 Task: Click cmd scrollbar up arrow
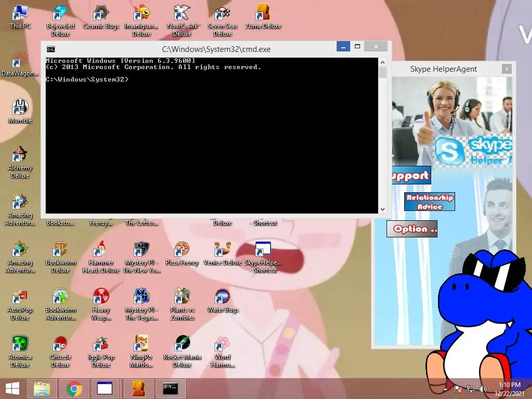point(382,62)
